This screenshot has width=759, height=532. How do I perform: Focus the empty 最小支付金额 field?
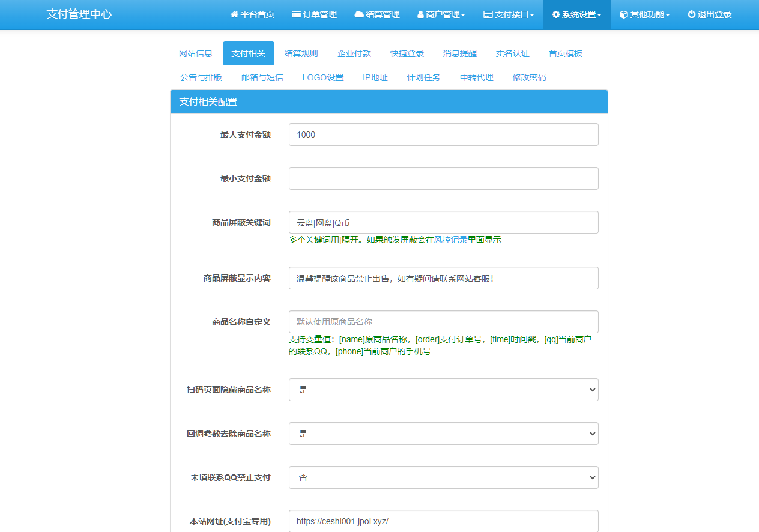444,178
